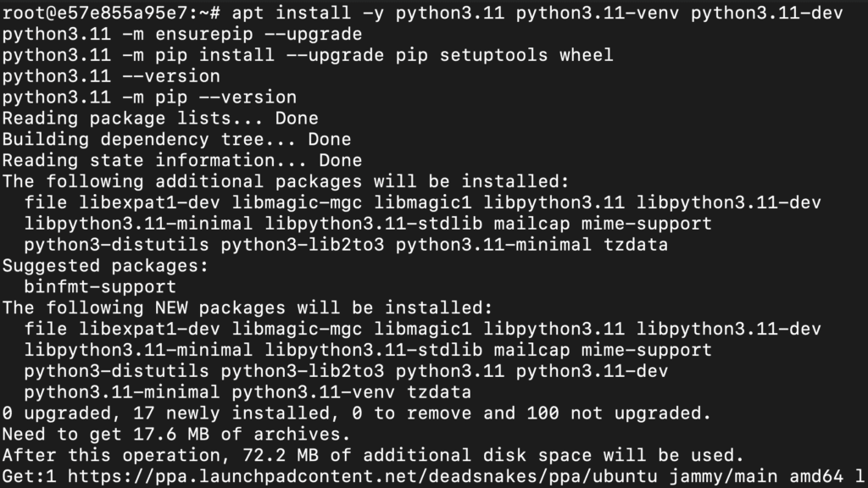
Task: Click the 'ensurepip --upgrade' command line
Action: (x=181, y=34)
